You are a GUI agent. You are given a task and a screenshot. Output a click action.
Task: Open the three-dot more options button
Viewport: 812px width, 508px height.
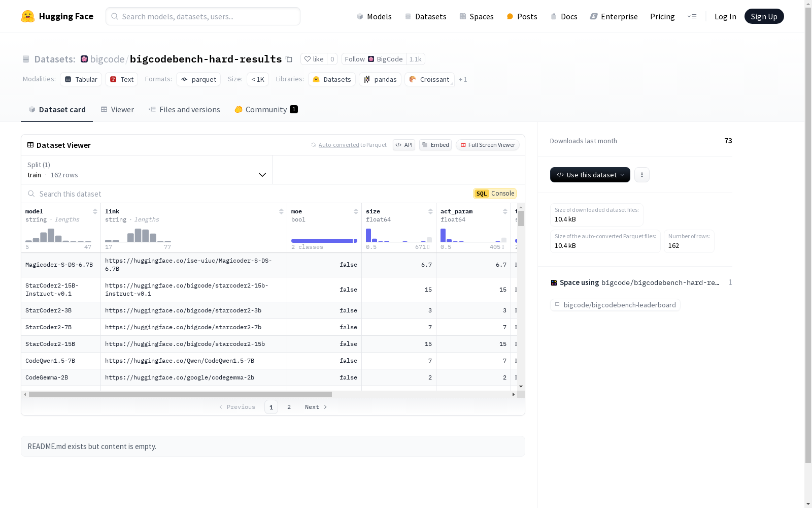[642, 175]
